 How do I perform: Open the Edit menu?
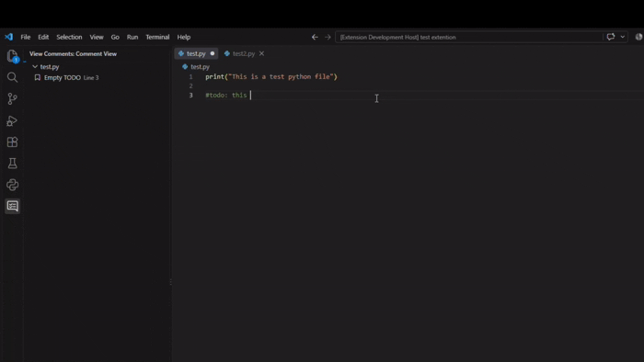(43, 37)
